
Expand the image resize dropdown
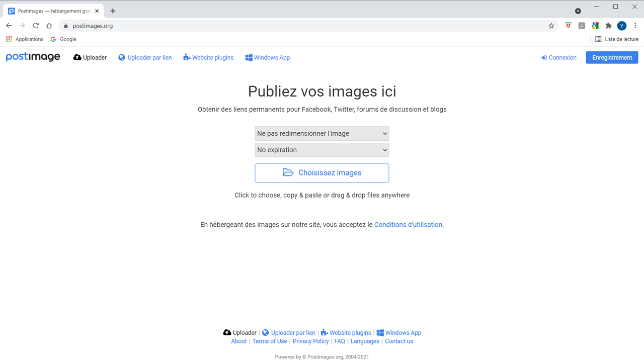click(x=322, y=133)
